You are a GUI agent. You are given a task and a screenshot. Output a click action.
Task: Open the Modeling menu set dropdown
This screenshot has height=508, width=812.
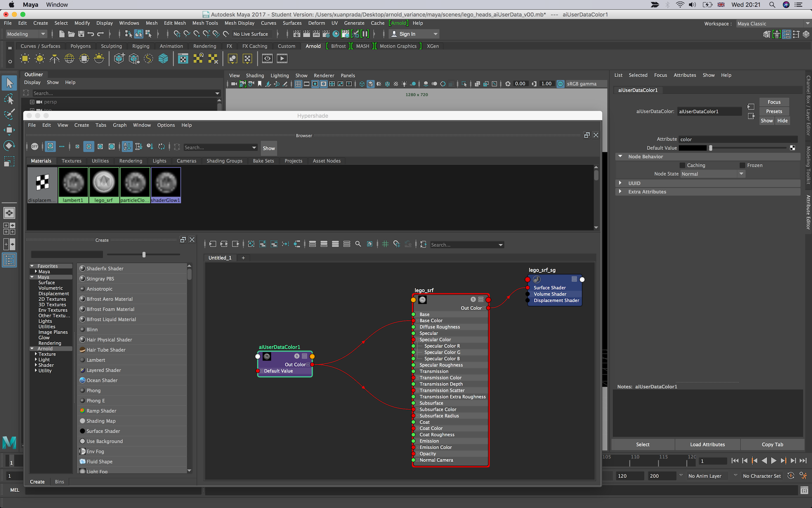coord(26,34)
